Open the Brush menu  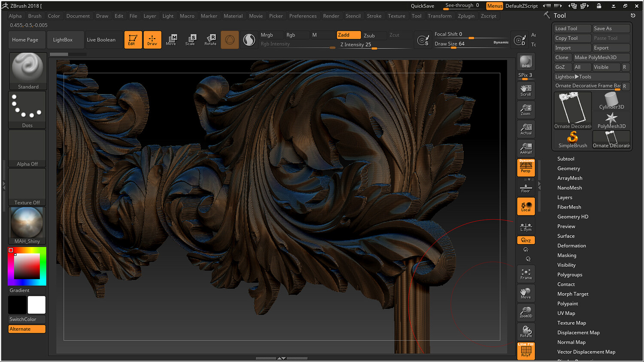[35, 16]
